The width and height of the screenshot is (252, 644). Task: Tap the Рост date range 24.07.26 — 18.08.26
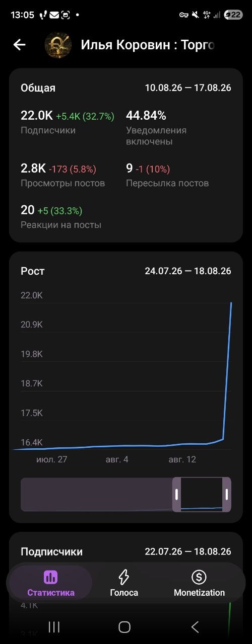(x=188, y=271)
